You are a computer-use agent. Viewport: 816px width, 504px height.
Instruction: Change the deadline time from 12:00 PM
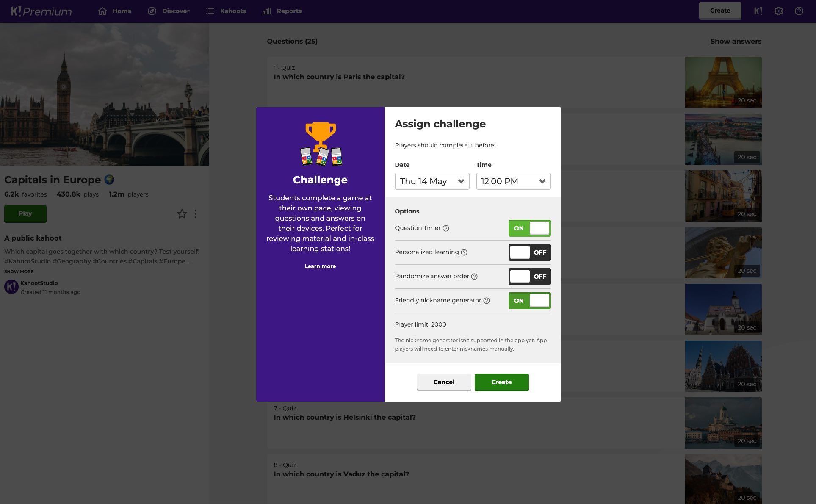point(512,181)
